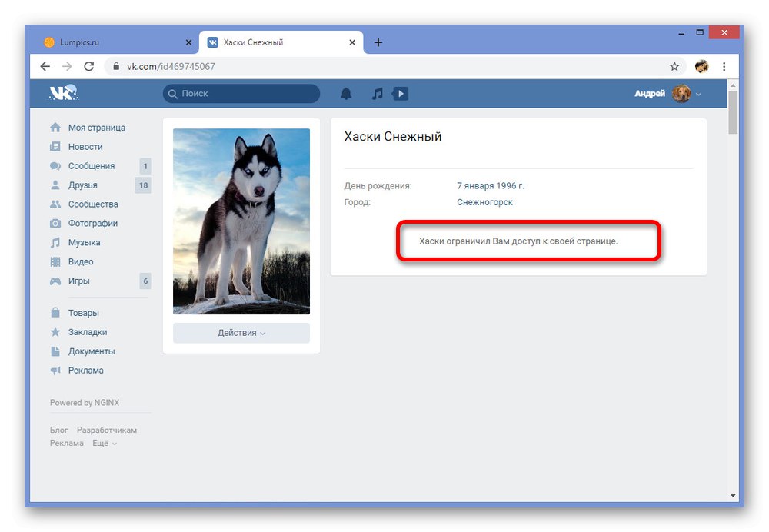This screenshot has height=532, width=769.
Task: Close the Хаски Снежный tab
Action: (x=352, y=42)
